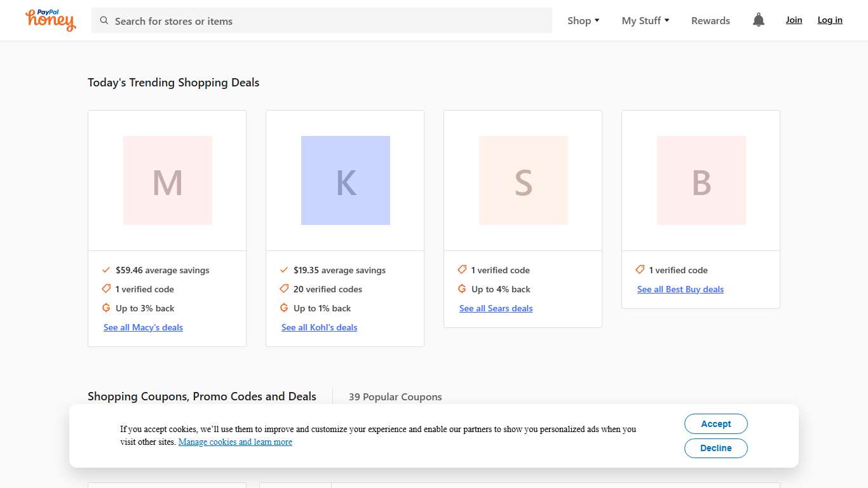Expand the My Stuff dropdown menu

point(645,21)
